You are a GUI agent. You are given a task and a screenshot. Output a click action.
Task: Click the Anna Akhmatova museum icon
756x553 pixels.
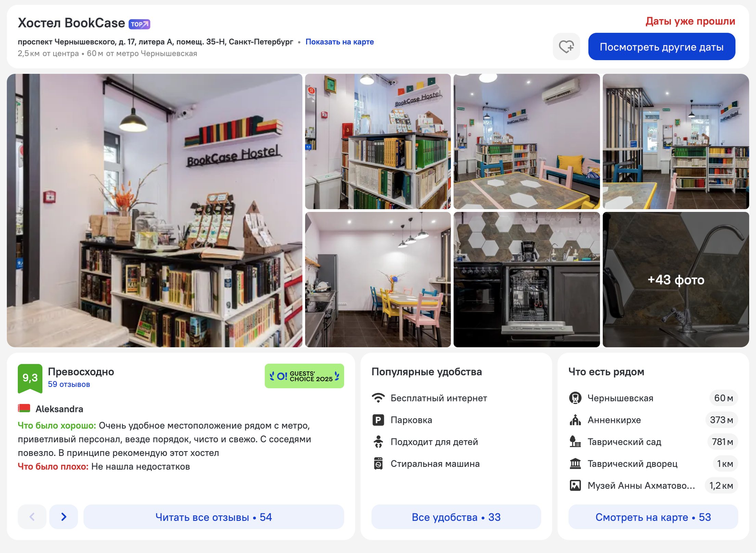click(575, 485)
